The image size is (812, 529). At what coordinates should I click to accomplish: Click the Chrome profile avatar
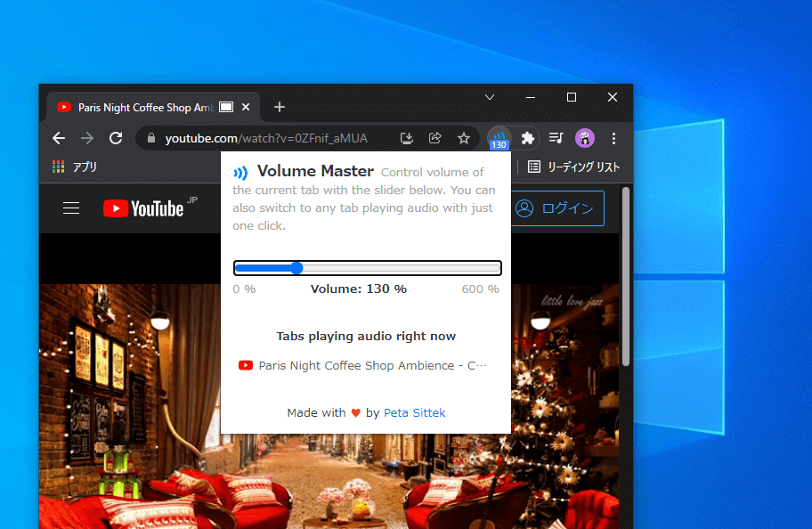585,138
